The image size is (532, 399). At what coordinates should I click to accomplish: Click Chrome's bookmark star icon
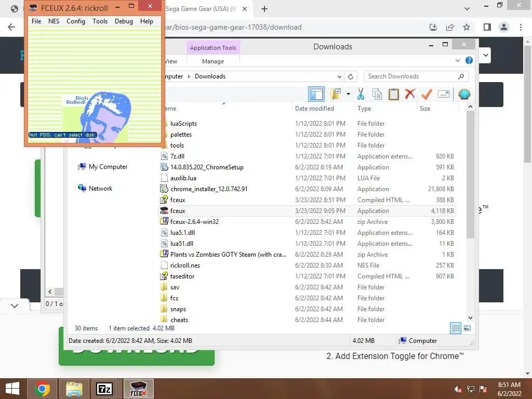[x=467, y=27]
